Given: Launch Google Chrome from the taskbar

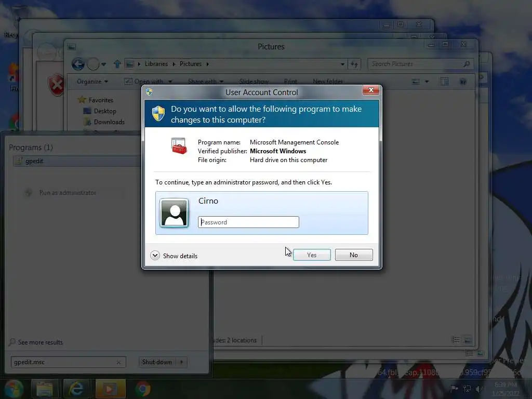Looking at the screenshot, I should tap(142, 389).
